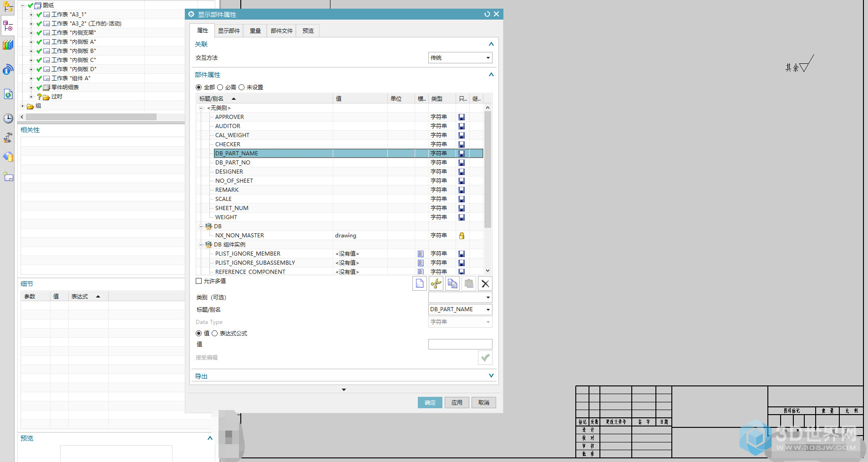Collapse the 关联 section
The image size is (868, 462).
491,44
